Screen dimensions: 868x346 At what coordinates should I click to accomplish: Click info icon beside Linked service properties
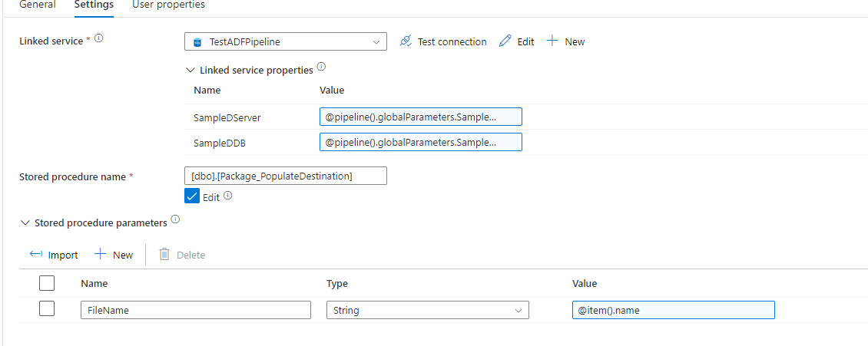click(x=321, y=68)
